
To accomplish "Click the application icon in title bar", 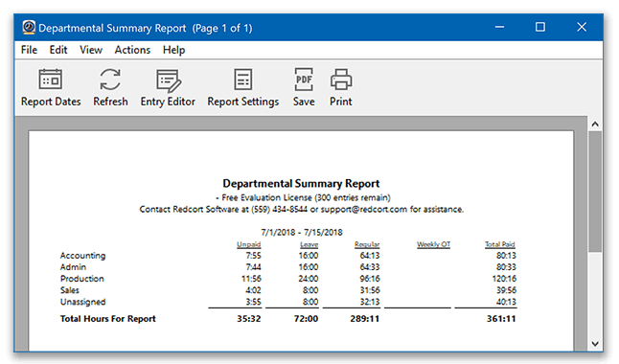I will (29, 27).
